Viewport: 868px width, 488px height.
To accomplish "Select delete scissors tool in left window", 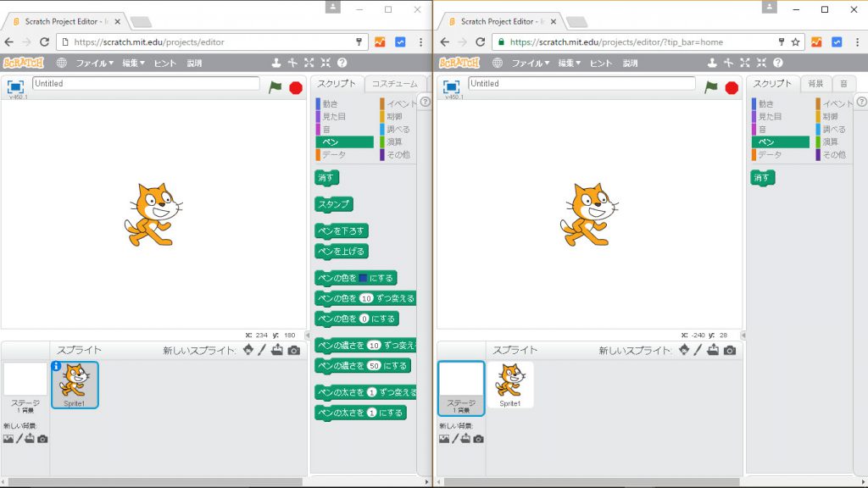I will tap(292, 63).
